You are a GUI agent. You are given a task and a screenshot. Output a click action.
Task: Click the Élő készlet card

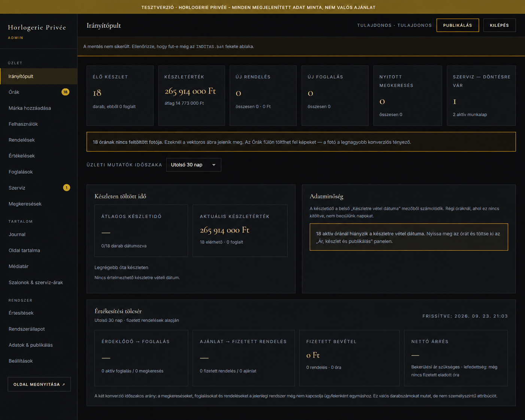pos(120,96)
